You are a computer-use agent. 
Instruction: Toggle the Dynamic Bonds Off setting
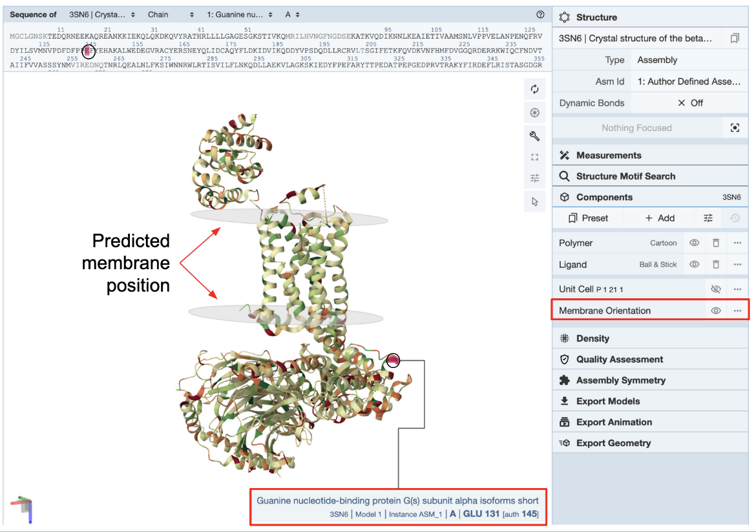coord(689,103)
